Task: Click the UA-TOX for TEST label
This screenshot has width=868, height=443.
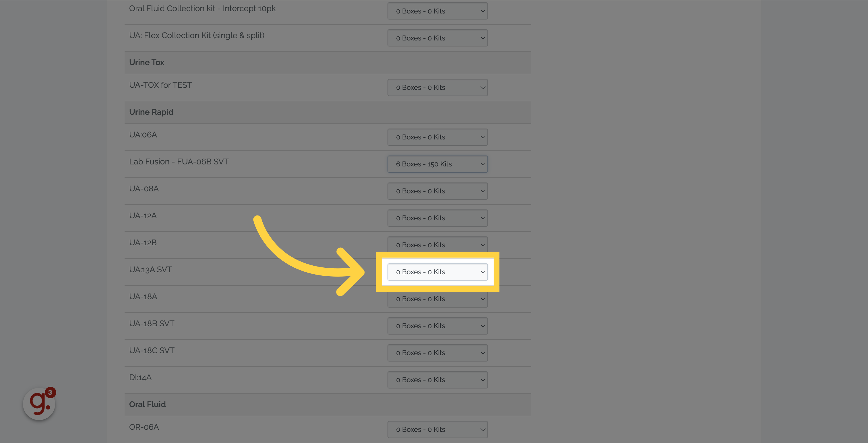Action: coord(160,85)
